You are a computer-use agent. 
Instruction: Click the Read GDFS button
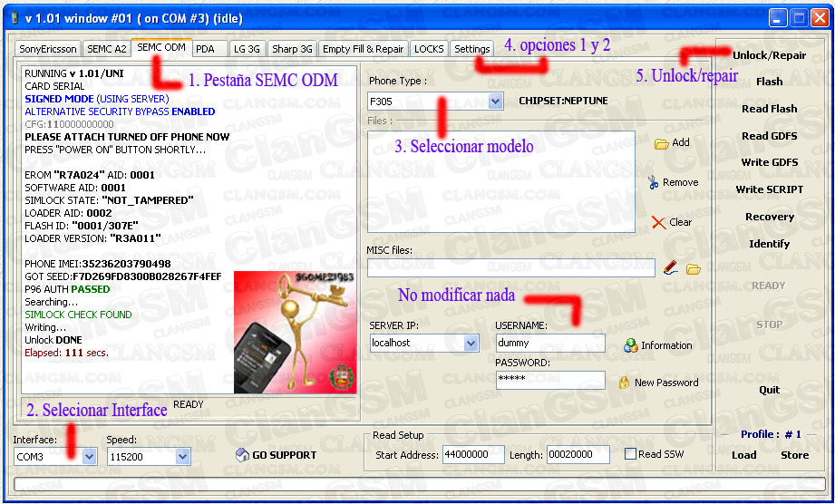pos(769,136)
